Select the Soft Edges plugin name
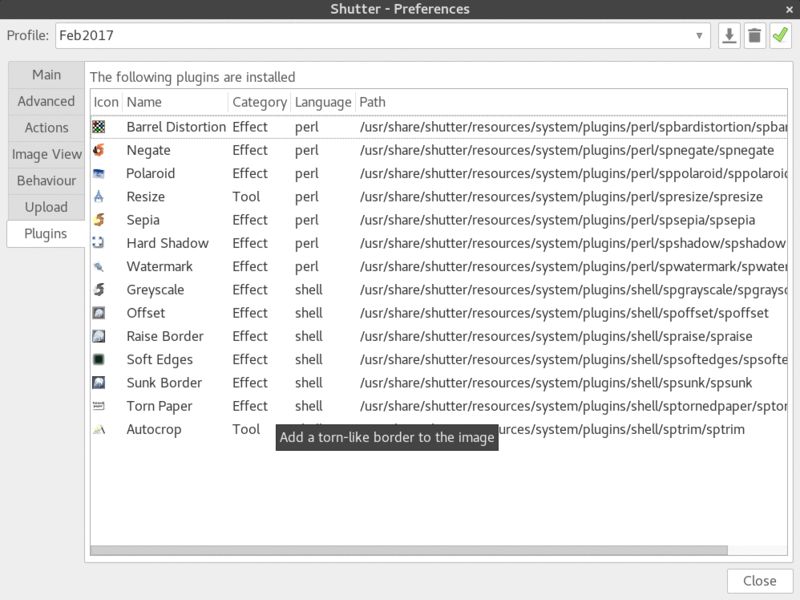This screenshot has width=800, height=600. click(x=160, y=360)
